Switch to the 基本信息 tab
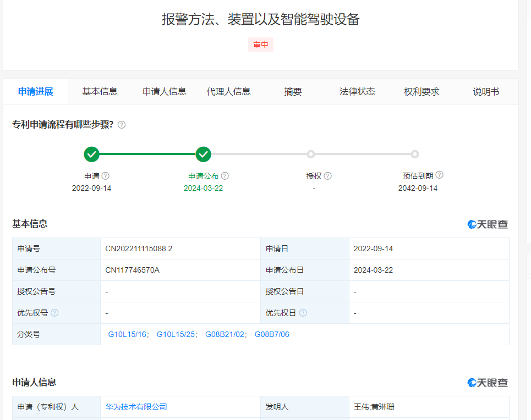531x420 pixels. [100, 92]
